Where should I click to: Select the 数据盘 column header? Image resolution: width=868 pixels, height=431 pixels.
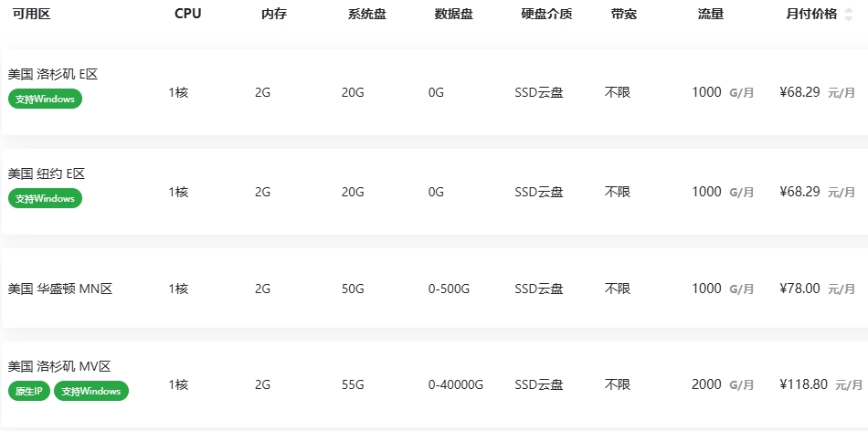453,15
